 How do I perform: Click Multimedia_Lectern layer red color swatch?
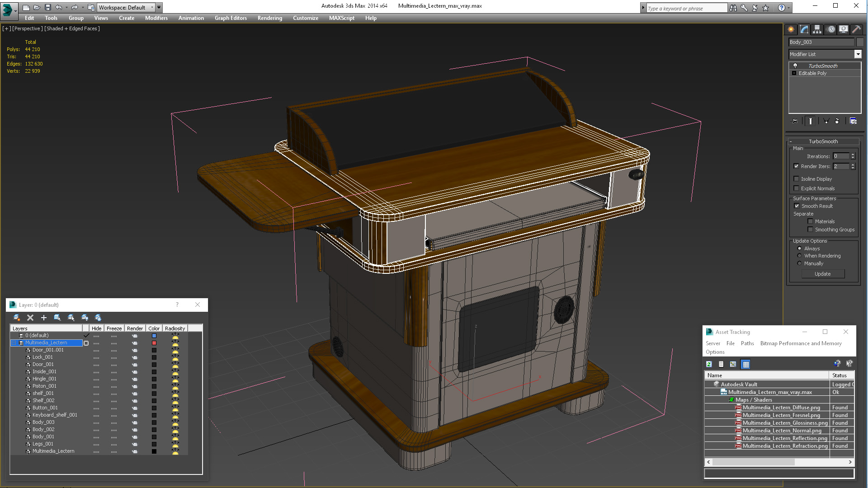coord(154,343)
